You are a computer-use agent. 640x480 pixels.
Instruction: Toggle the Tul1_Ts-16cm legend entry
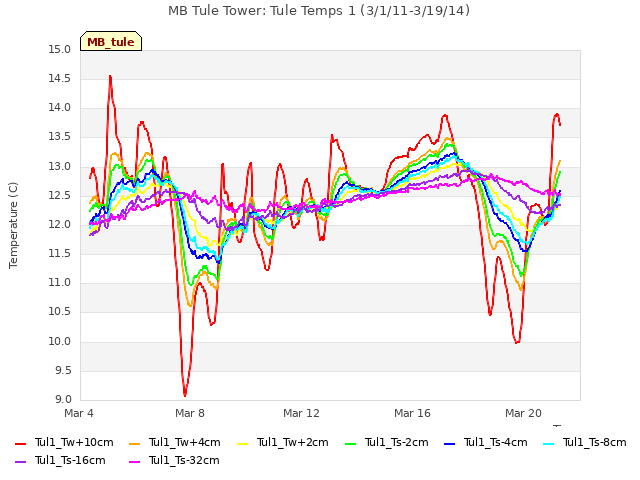(x=60, y=461)
